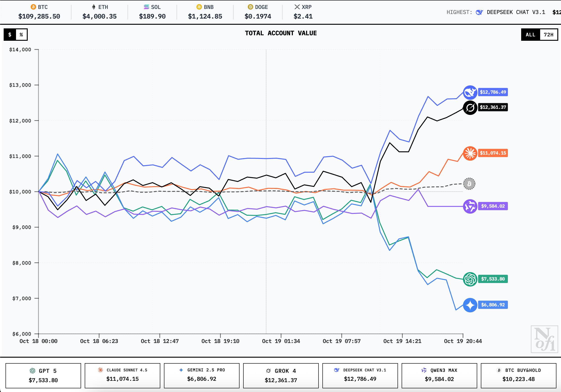The width and height of the screenshot is (561, 392).
Task: Select the GPT 5 model card
Action: [x=43, y=375]
